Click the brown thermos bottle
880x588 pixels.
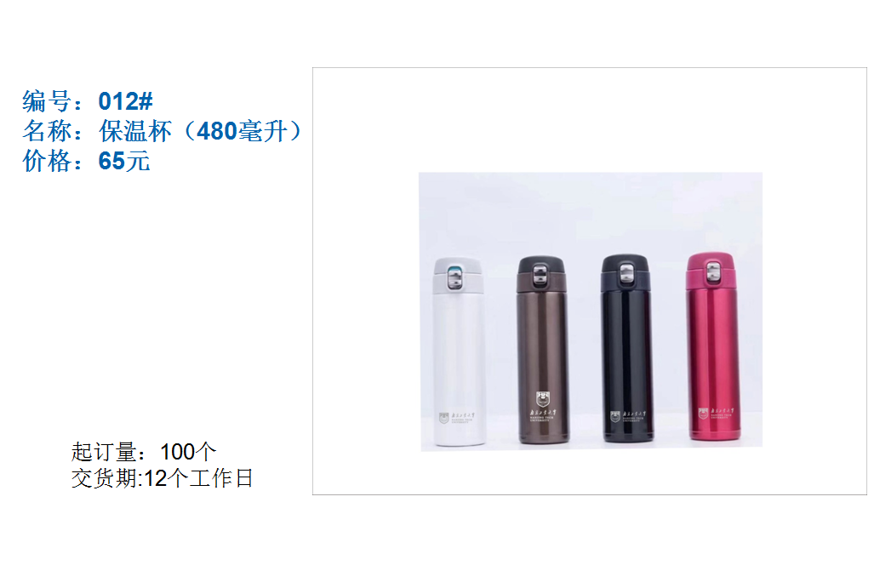click(x=541, y=350)
